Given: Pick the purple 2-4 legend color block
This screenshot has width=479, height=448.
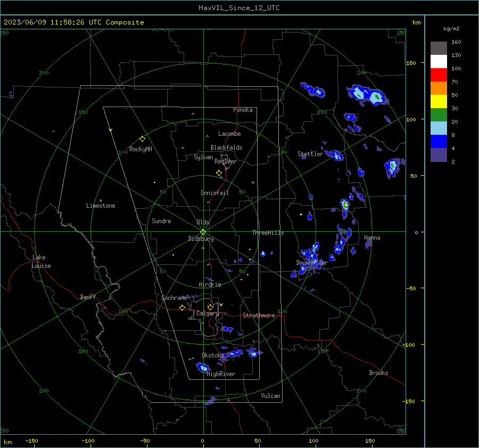Looking at the screenshot, I should [439, 155].
